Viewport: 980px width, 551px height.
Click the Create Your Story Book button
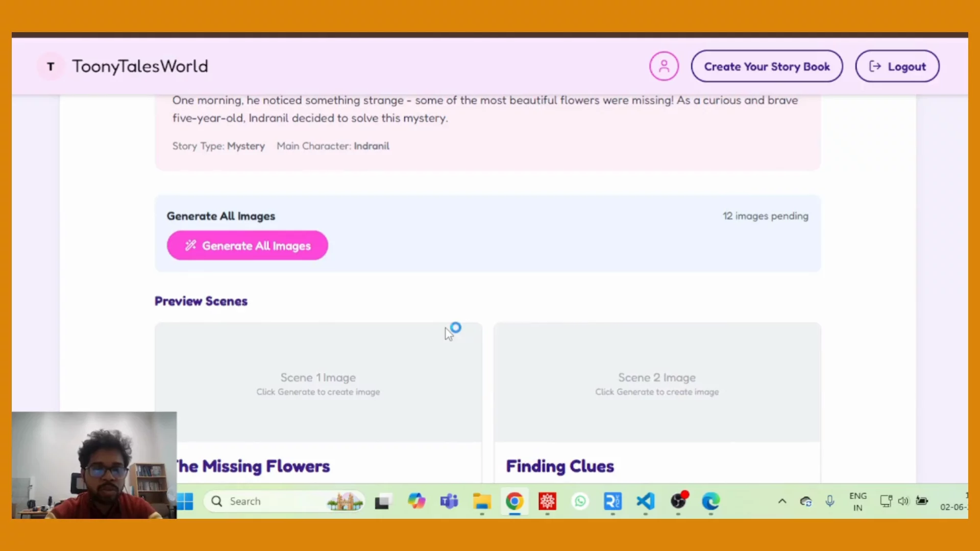(x=767, y=66)
